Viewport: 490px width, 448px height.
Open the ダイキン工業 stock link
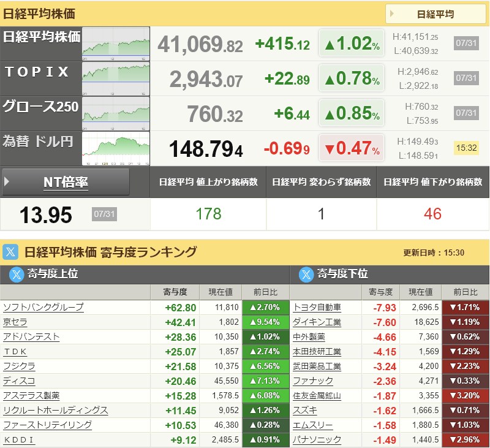(317, 322)
